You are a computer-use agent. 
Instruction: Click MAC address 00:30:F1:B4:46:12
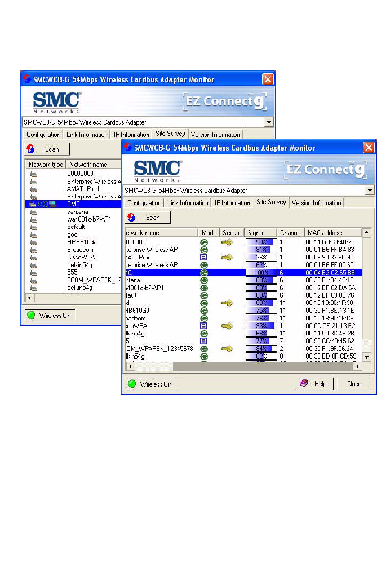pos(330,280)
